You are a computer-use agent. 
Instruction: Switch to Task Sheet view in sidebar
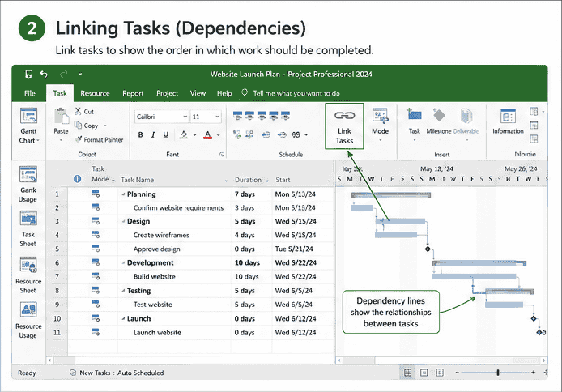point(28,229)
